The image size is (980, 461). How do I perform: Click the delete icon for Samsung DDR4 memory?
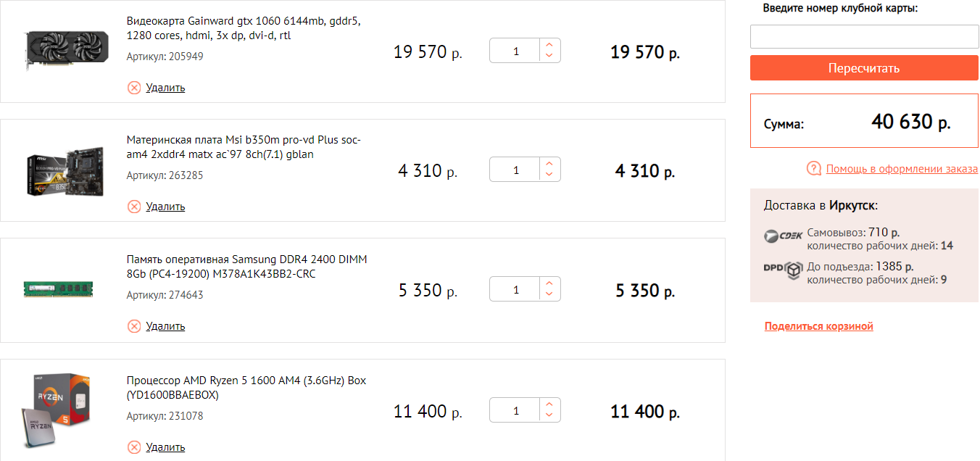pyautogui.click(x=134, y=326)
